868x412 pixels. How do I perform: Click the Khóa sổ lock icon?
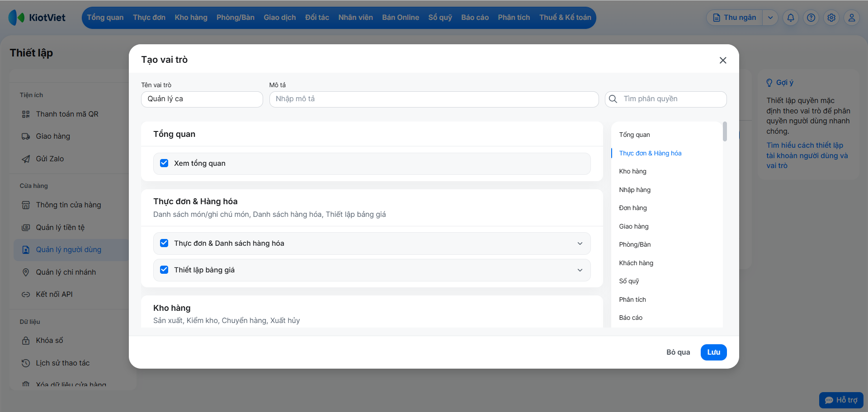(26, 341)
